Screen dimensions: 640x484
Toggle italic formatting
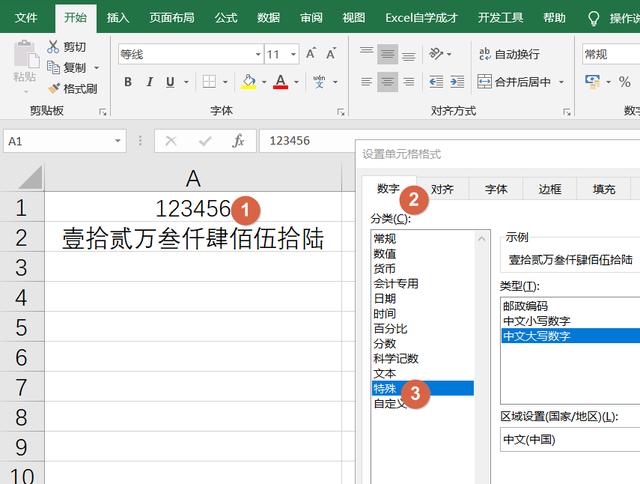(x=149, y=82)
